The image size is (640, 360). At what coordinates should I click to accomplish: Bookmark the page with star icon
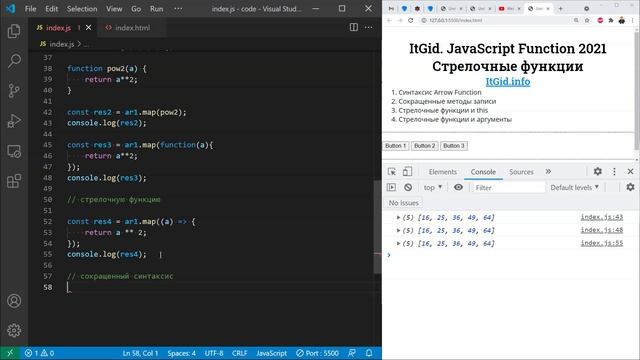click(587, 20)
